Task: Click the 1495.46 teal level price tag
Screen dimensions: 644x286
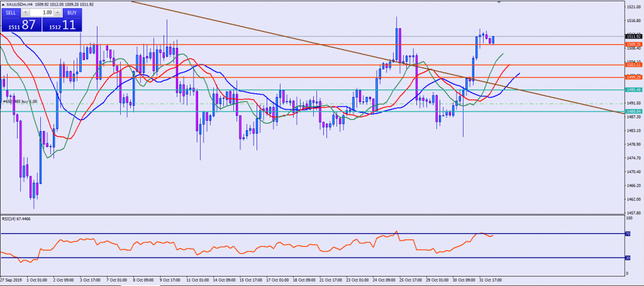Action: tap(633, 89)
